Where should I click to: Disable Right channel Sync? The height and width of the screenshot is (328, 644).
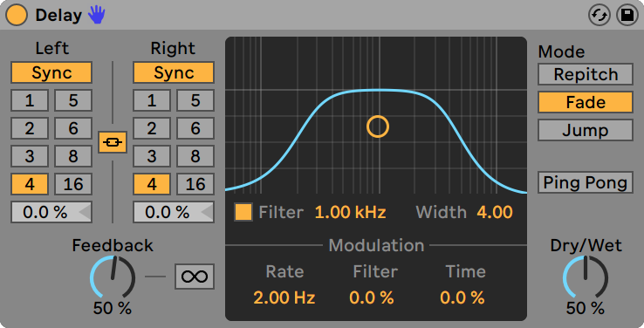click(174, 73)
